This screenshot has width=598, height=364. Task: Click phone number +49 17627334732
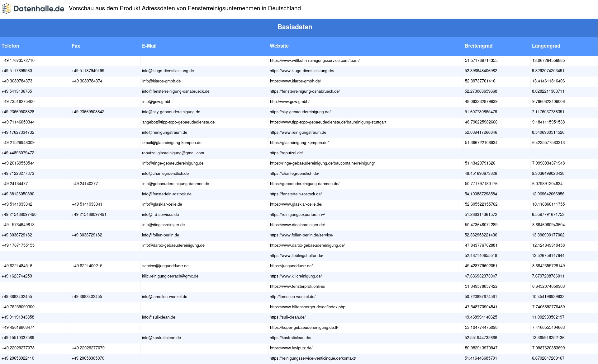tap(18, 133)
